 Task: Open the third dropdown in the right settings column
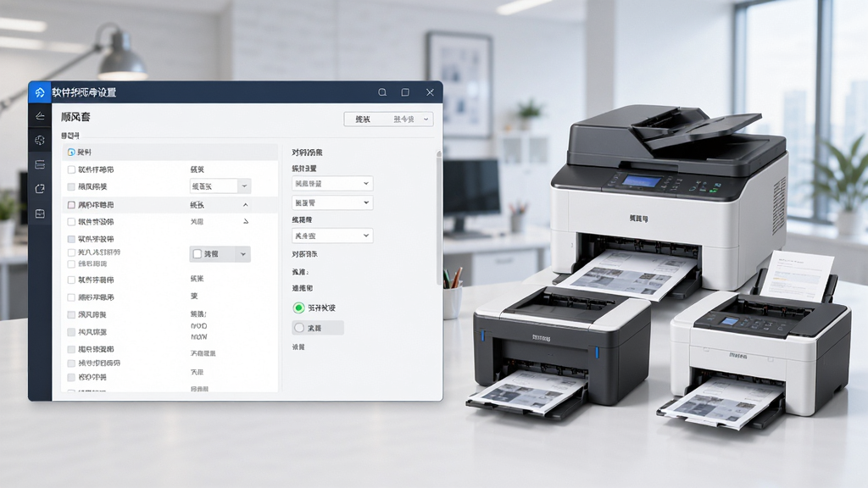pos(332,236)
